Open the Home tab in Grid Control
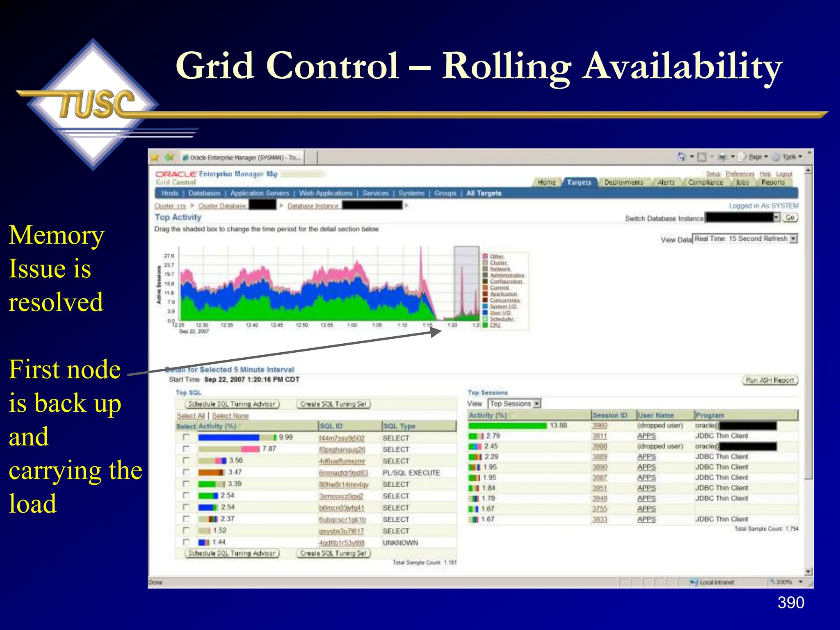The width and height of the screenshot is (840, 630). [546, 183]
